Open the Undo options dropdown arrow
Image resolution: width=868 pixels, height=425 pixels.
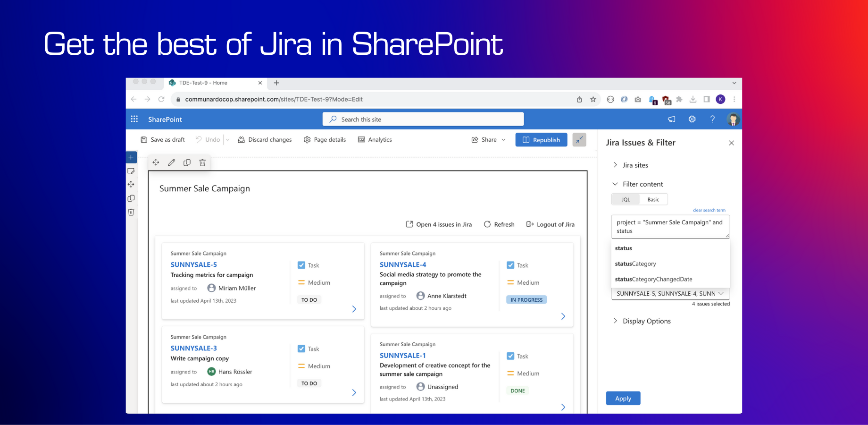(228, 140)
